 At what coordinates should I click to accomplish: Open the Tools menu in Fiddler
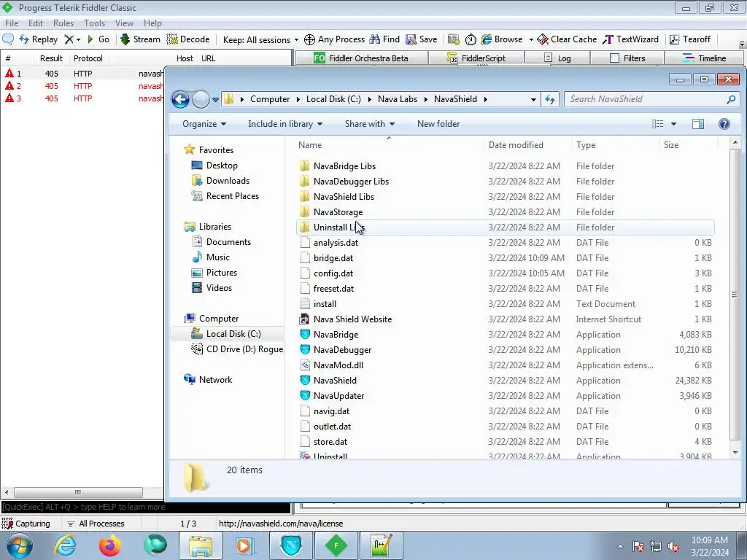(94, 23)
